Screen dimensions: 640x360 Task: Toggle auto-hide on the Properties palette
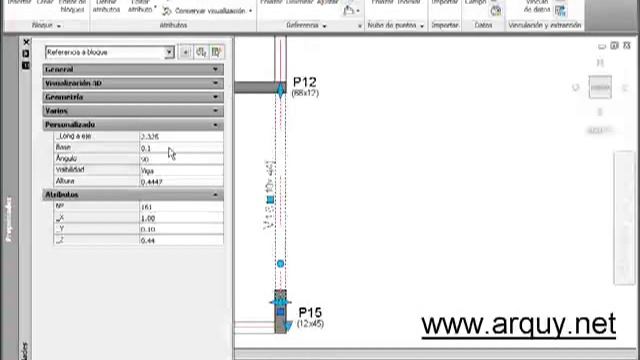tap(26, 53)
